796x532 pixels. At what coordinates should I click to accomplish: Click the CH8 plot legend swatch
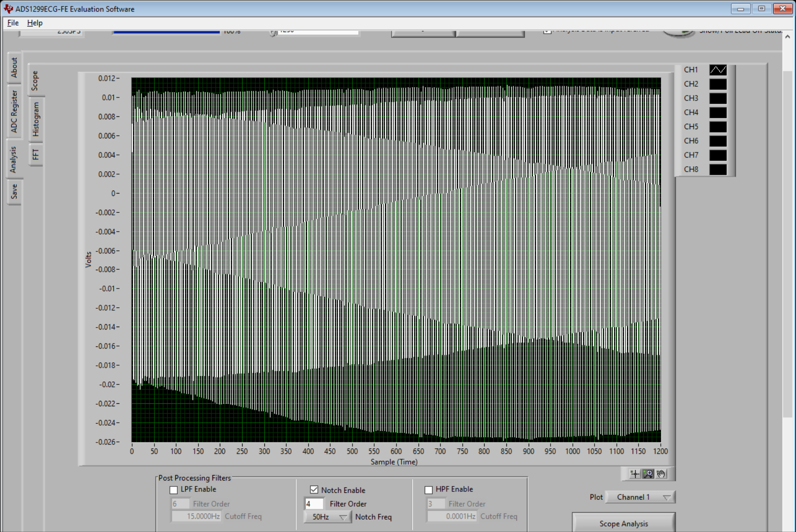(x=718, y=169)
